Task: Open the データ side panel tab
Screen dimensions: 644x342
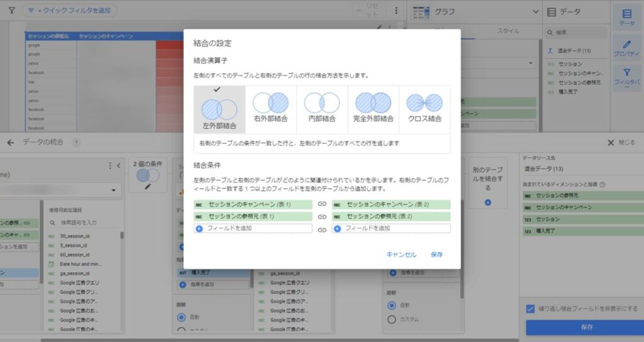Action: (x=627, y=17)
